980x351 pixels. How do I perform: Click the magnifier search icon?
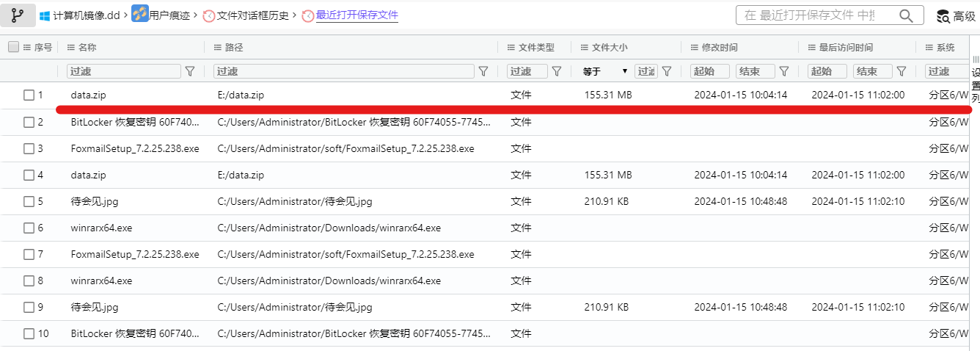[x=907, y=15]
